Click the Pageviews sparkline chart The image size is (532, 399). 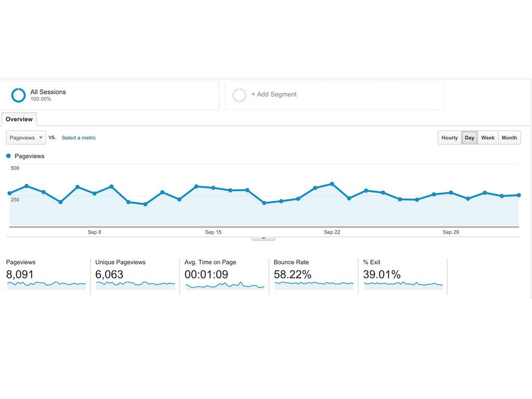coord(46,285)
